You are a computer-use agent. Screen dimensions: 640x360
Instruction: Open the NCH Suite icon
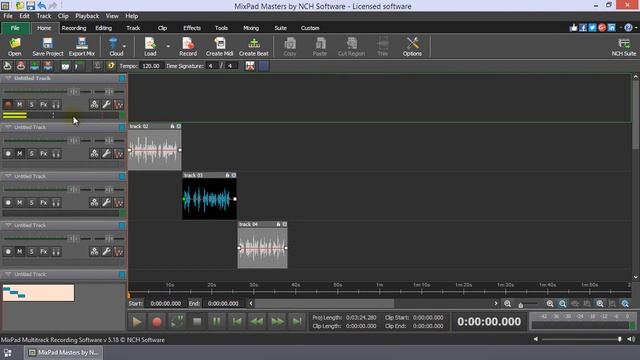point(624,46)
